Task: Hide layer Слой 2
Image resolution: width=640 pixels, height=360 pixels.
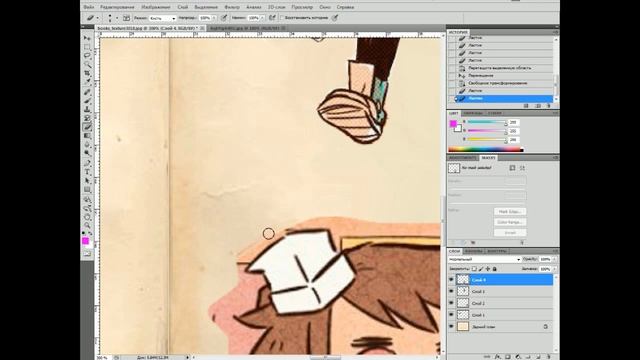Action: click(x=451, y=303)
